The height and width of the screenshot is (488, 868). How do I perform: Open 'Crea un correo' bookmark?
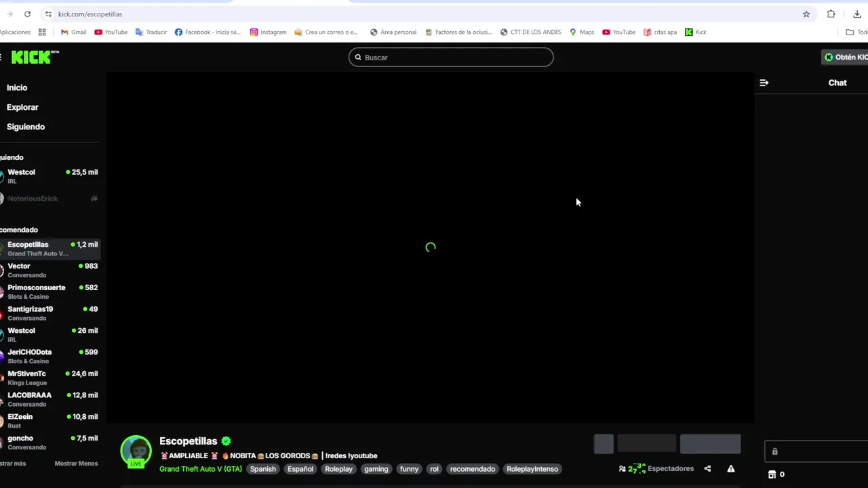point(326,32)
